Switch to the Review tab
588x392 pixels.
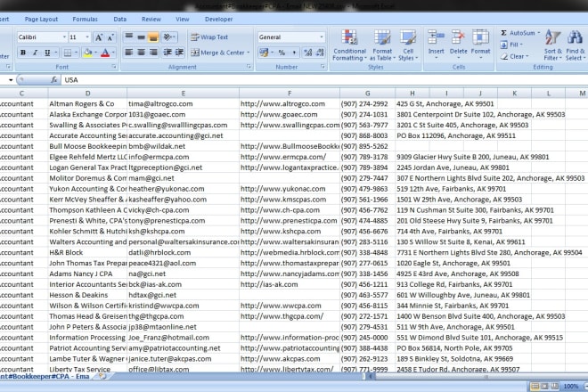coord(151,19)
